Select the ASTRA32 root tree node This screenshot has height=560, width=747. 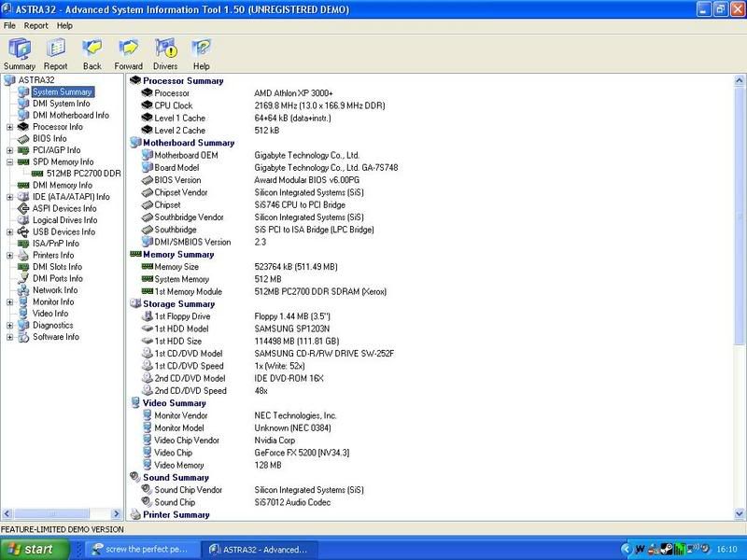[36, 80]
